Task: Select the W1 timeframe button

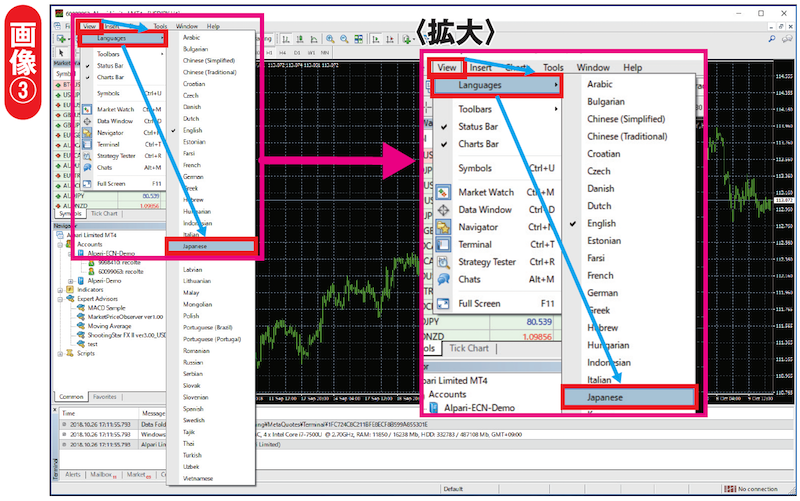Action: coord(310,53)
